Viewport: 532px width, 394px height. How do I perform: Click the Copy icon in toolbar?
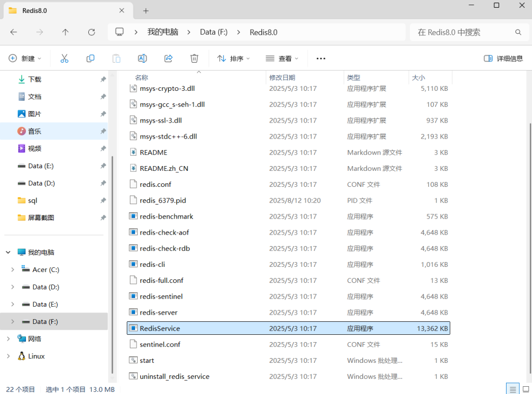click(x=90, y=59)
